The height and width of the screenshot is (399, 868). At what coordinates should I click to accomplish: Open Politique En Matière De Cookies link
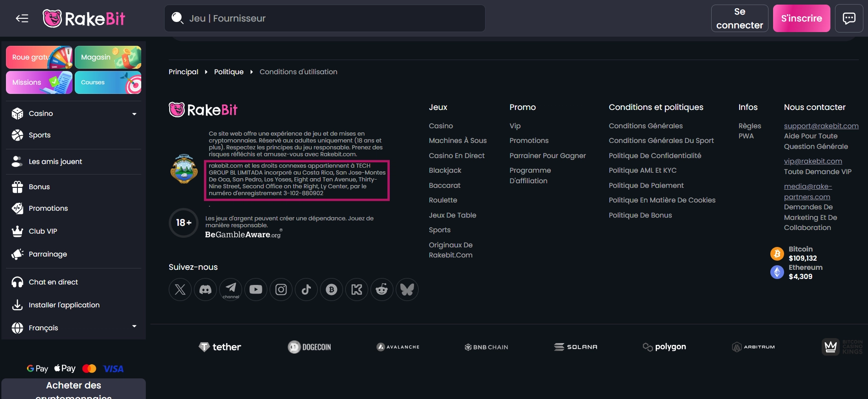pyautogui.click(x=662, y=200)
